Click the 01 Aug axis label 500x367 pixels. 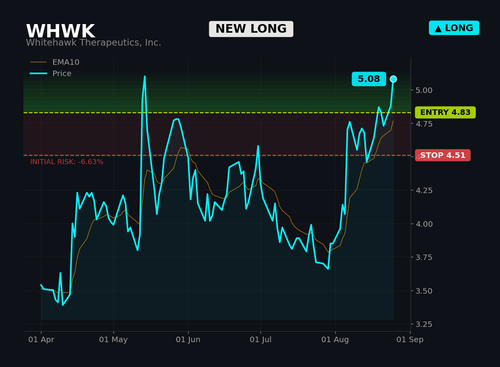tap(335, 340)
